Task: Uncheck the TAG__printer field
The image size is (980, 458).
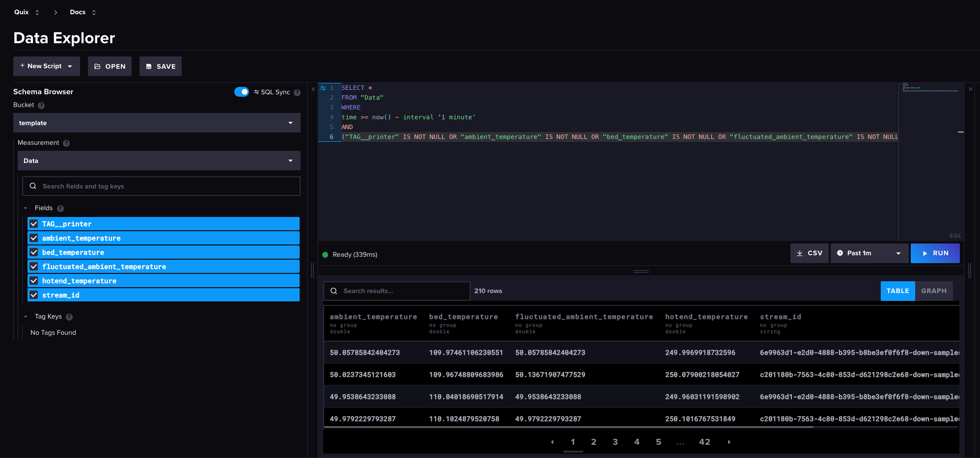Action: click(33, 224)
